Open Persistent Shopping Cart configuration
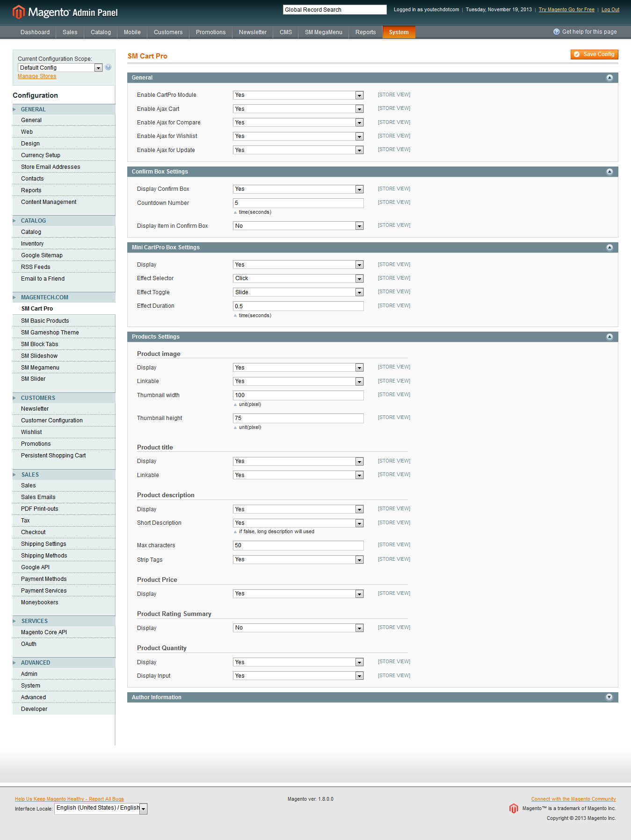The width and height of the screenshot is (631, 840). coord(53,456)
